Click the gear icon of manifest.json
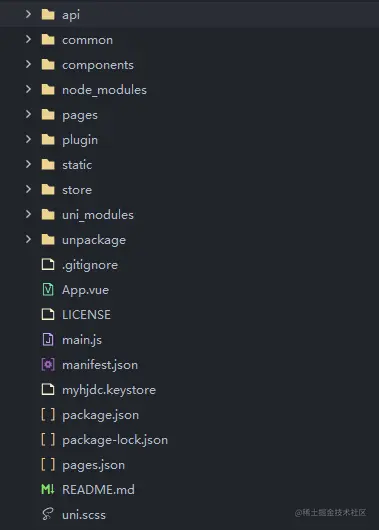Image resolution: width=379 pixels, height=530 pixels. [48, 365]
